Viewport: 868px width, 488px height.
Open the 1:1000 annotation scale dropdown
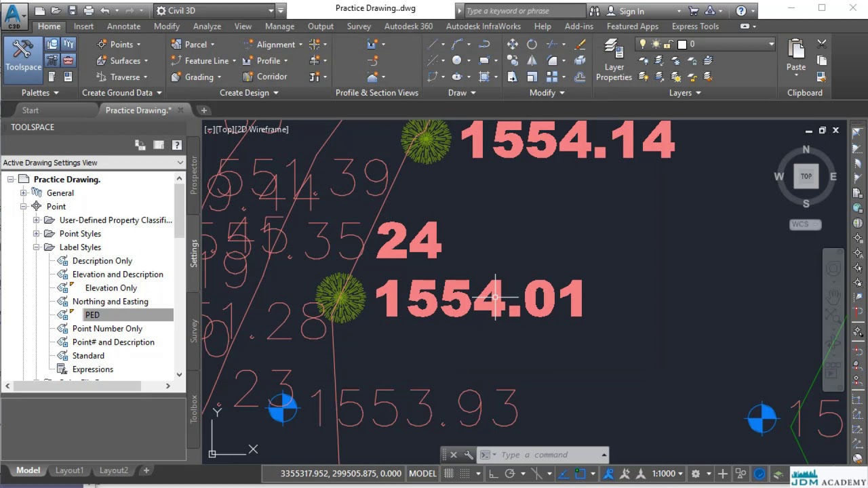pos(668,474)
